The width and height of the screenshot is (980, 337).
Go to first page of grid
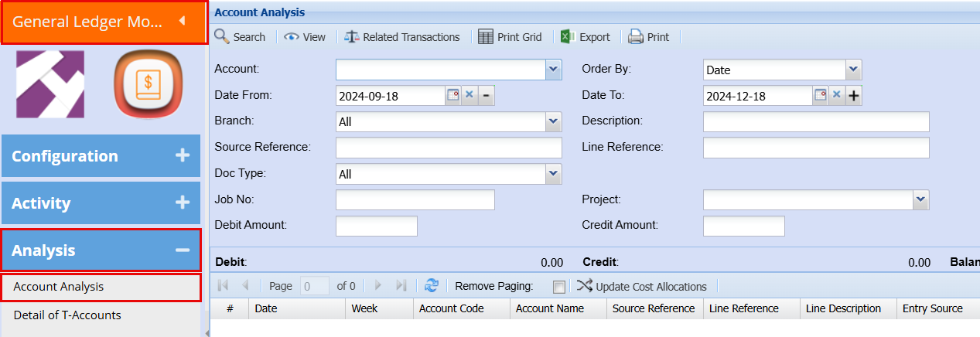point(224,286)
